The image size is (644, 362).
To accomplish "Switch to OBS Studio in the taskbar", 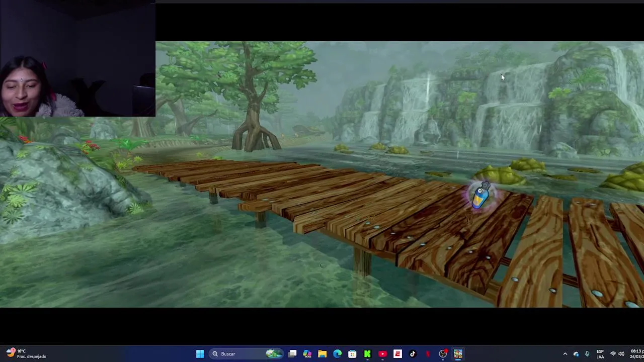I will coord(443,354).
